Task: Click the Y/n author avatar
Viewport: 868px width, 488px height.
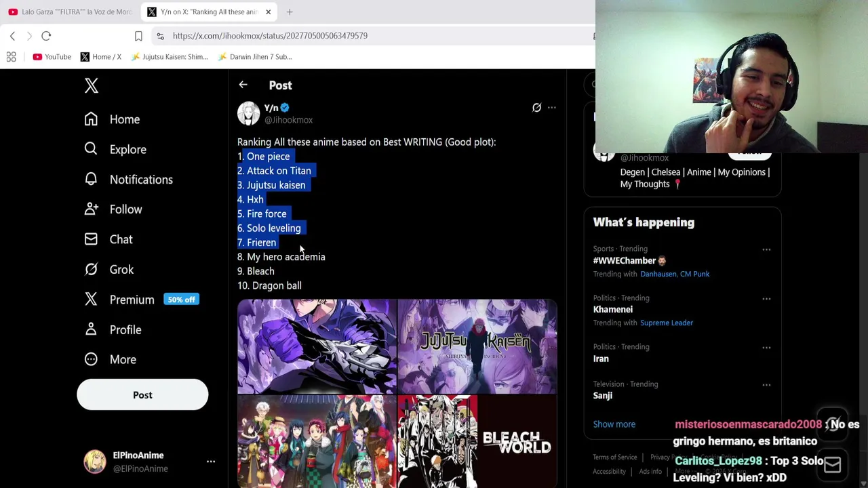Action: pos(248,113)
